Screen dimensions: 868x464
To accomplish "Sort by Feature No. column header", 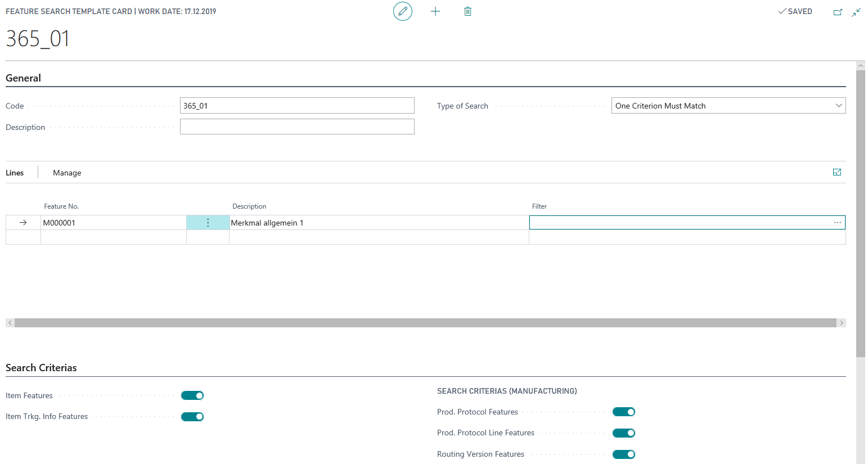I will (61, 206).
